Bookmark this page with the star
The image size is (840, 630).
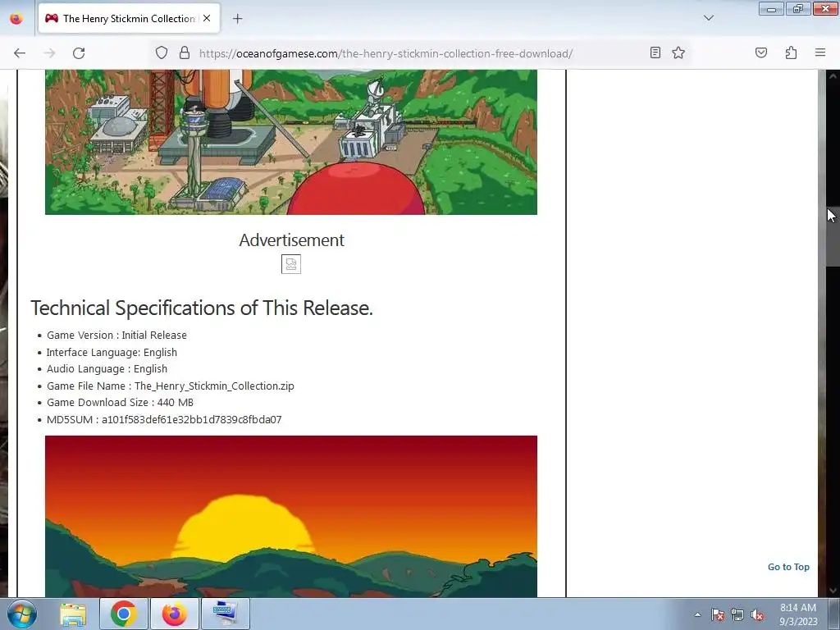(x=678, y=52)
